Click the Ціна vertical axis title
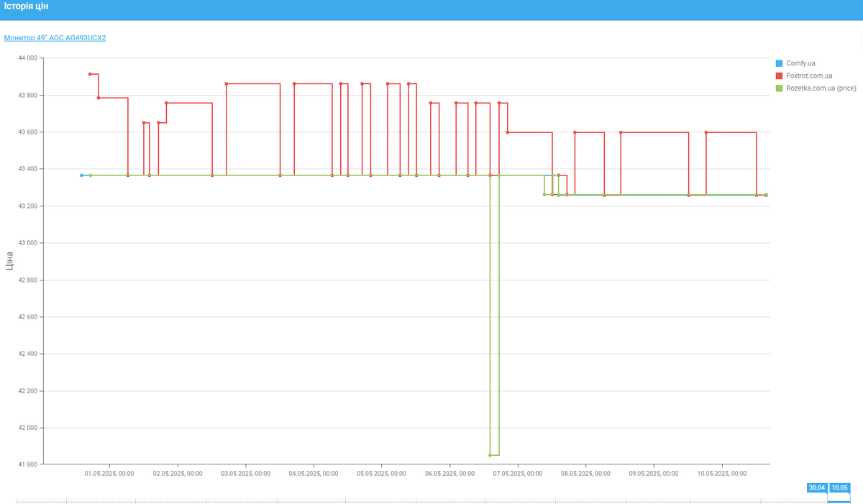 [x=9, y=260]
